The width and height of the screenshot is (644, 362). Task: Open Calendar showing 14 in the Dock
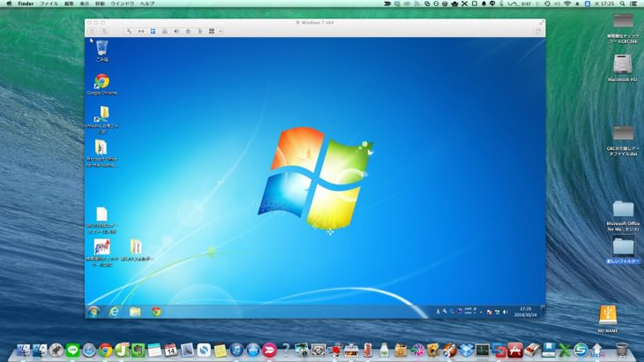coord(170,351)
